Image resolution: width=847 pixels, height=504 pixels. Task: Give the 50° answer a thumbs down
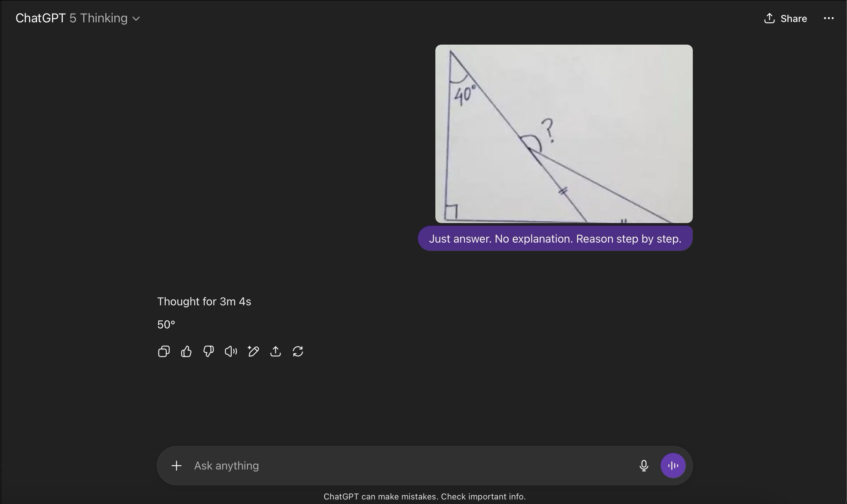click(x=209, y=351)
